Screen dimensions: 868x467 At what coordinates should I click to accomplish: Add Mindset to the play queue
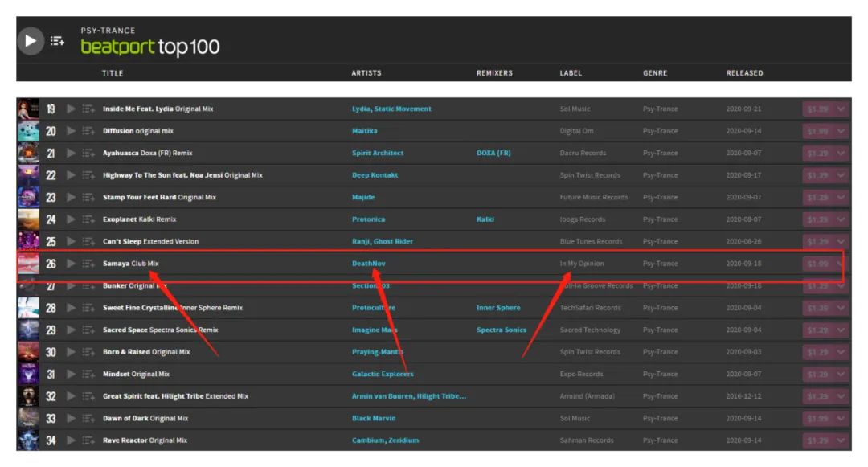pos(88,375)
